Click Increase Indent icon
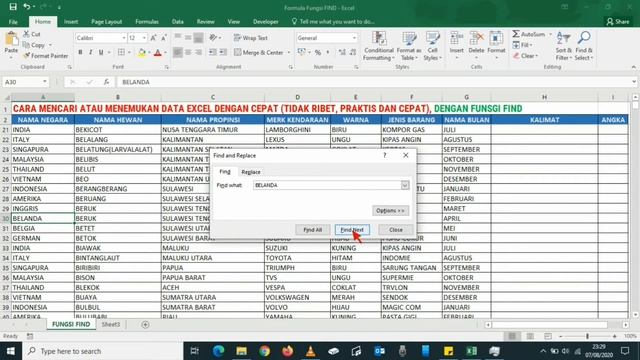 coord(223,52)
